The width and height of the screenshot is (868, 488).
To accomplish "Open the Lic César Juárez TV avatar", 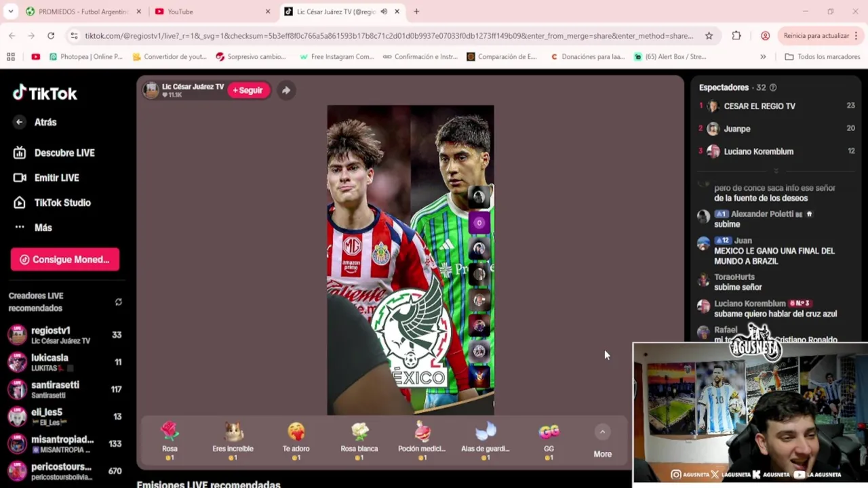I will pyautogui.click(x=151, y=90).
